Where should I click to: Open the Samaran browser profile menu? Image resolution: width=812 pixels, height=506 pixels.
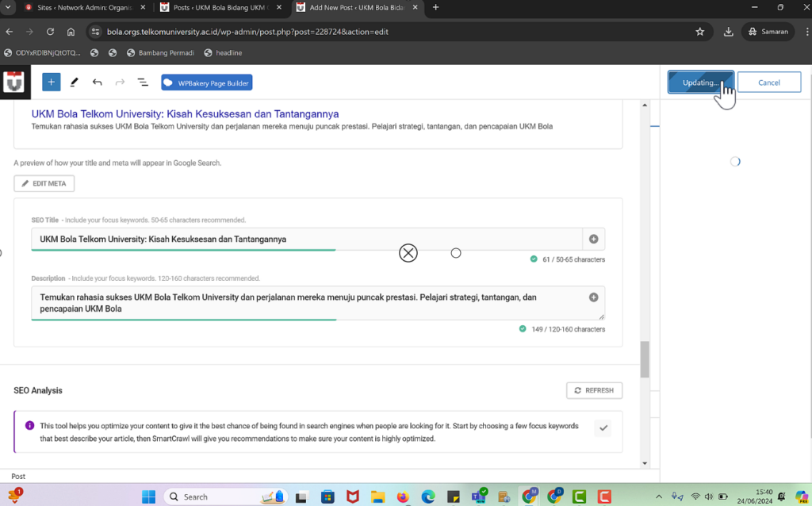click(767, 33)
